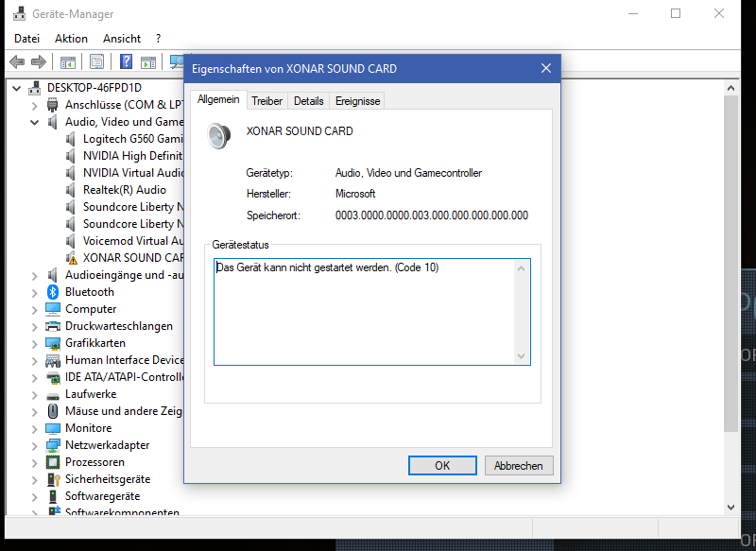This screenshot has width=756, height=551.
Task: Click the IDE ATA/ATAPI-Controller icon
Action: tap(53, 377)
